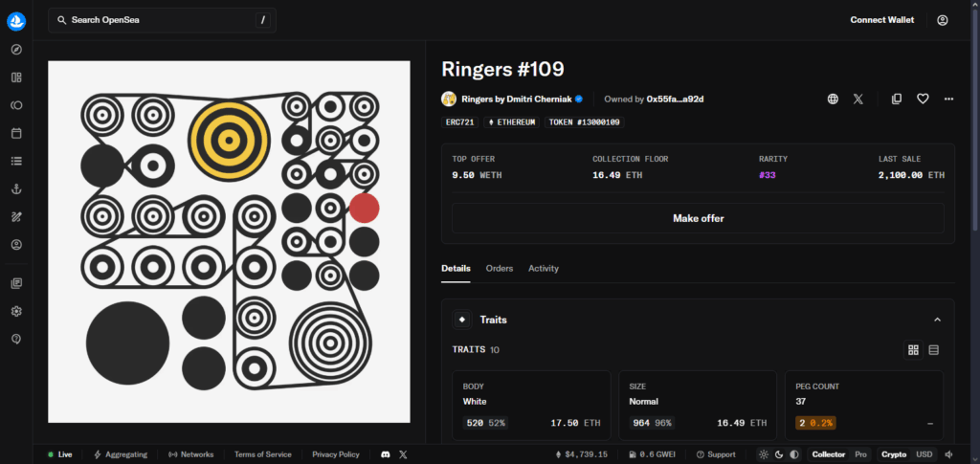Viewport: 980px width, 464px height.
Task: Open the X icon in the footer
Action: [x=403, y=454]
